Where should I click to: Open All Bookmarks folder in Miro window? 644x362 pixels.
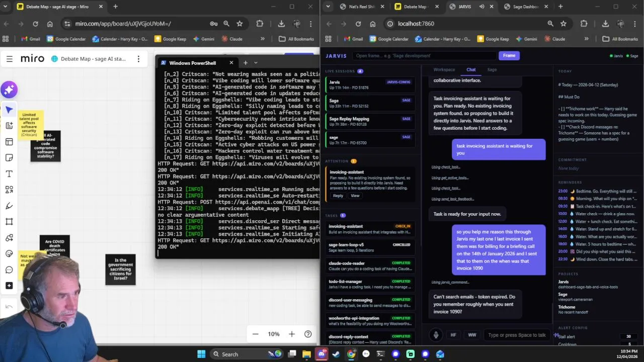coord(296,39)
